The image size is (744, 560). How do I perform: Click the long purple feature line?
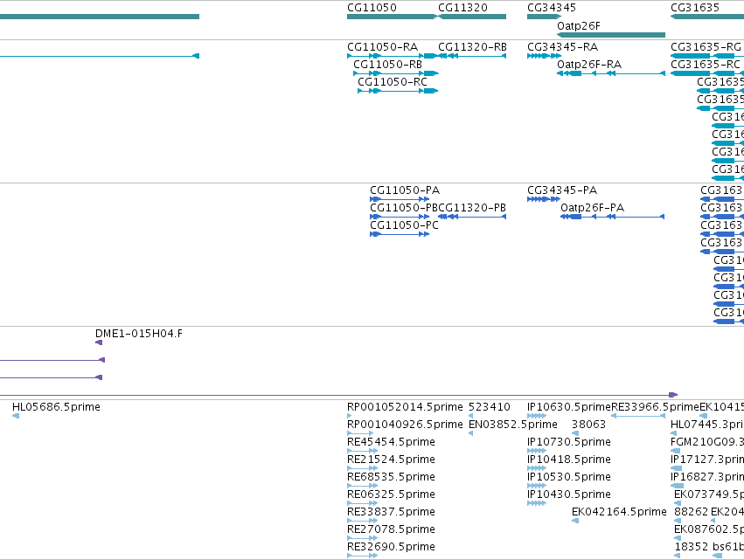click(x=339, y=395)
